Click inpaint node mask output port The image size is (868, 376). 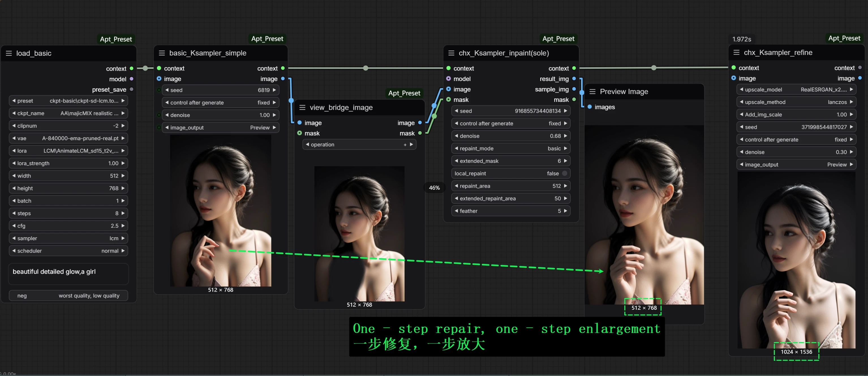(x=574, y=99)
